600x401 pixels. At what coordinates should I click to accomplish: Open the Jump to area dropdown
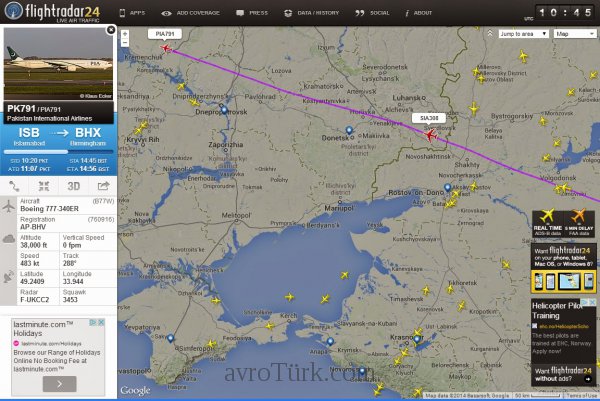(x=523, y=34)
